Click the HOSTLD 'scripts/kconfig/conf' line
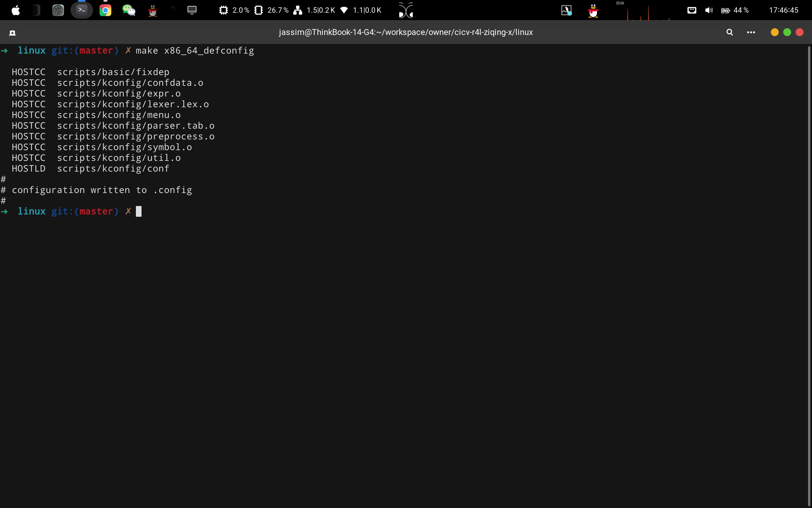 tap(91, 169)
